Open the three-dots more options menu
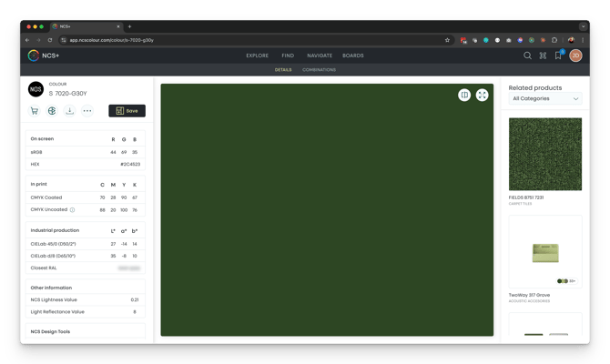610x364 pixels. tap(87, 111)
